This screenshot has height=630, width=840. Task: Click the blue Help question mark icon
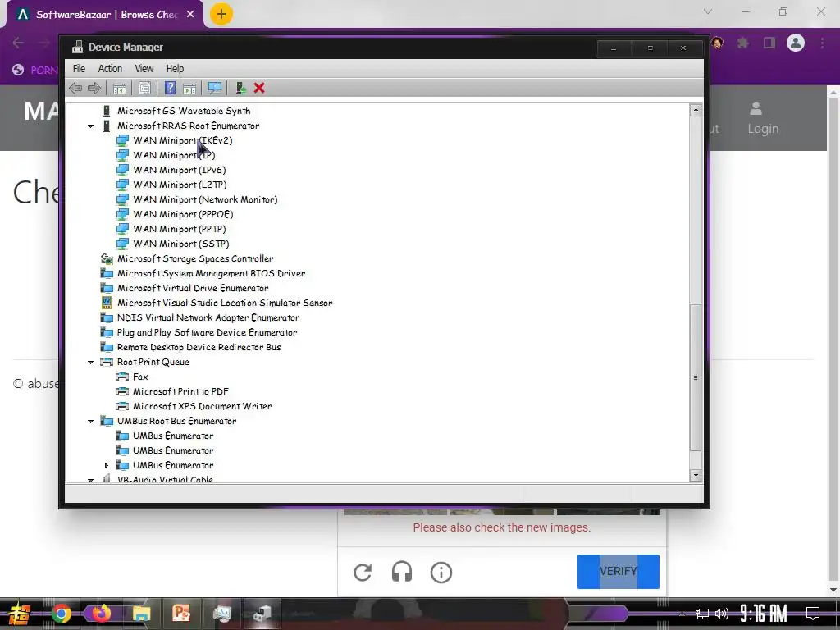[170, 88]
